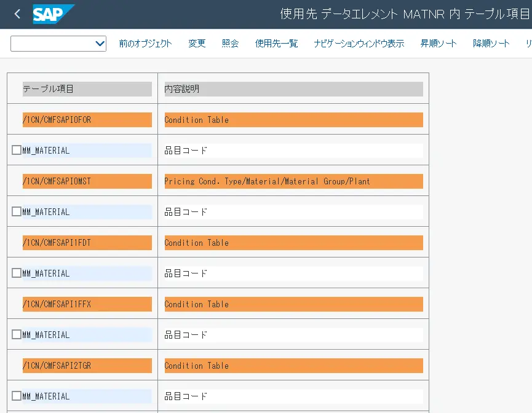Select the MM_MATERIAL checkbox under /1CN/CMFSAPI1FDT

pyautogui.click(x=17, y=273)
